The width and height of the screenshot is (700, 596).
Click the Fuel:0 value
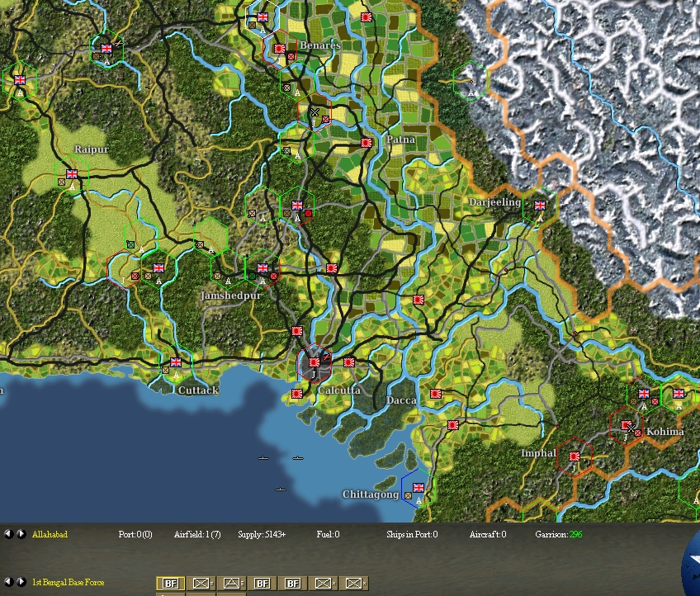(x=329, y=534)
